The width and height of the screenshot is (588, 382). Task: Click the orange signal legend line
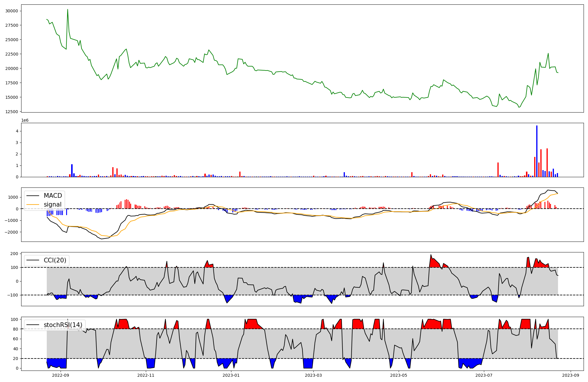33,205
